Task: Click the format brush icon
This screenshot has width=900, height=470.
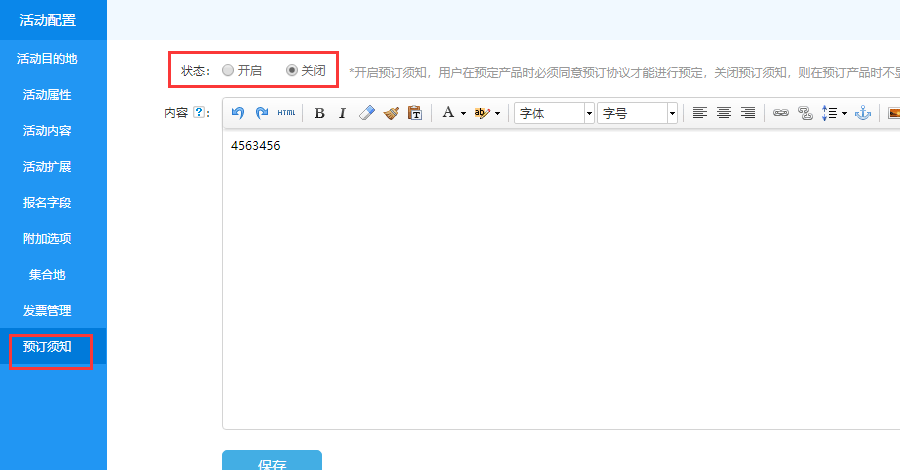Action: 391,113
